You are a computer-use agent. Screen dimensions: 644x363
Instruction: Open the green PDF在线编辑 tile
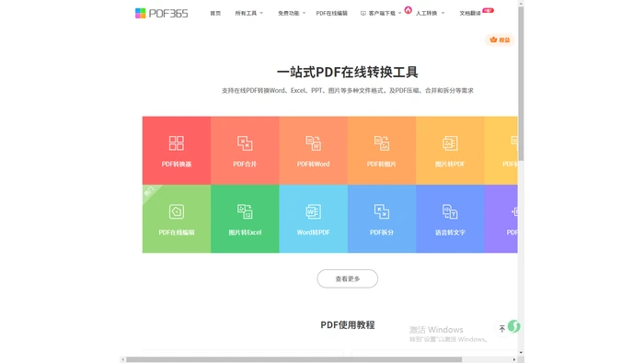click(x=177, y=219)
